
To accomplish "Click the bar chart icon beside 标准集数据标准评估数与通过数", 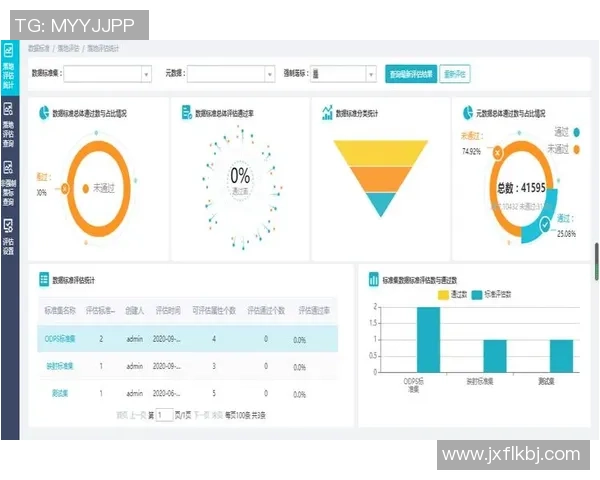I will click(373, 280).
